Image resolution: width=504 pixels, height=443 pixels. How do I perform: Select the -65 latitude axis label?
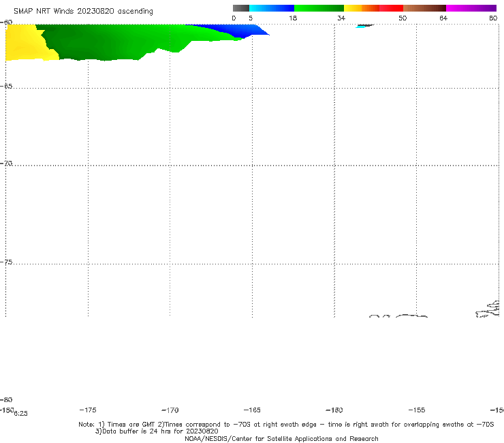click(x=6, y=86)
